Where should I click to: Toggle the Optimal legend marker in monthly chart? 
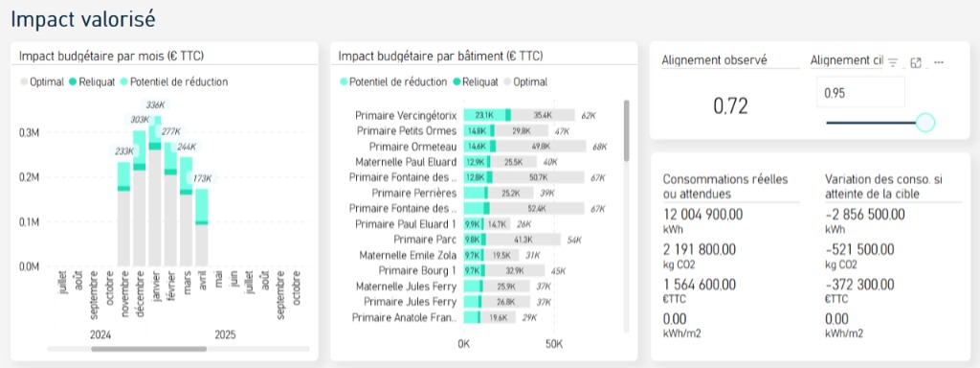(24, 82)
